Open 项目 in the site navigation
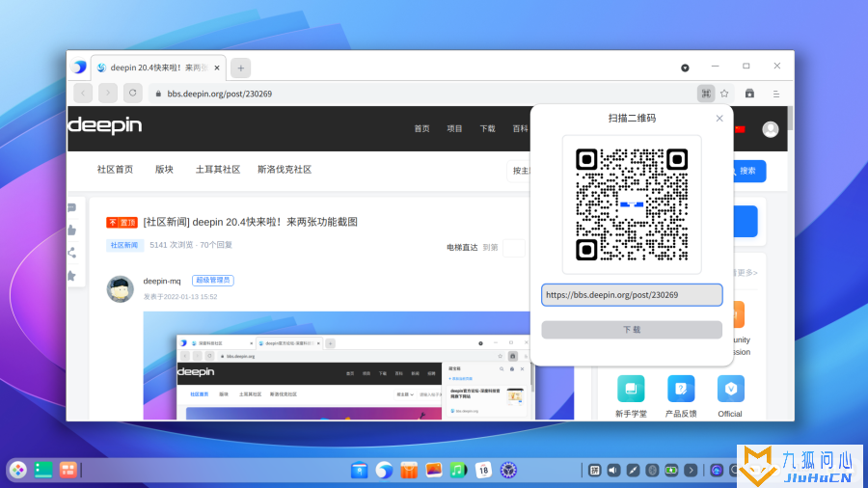 454,128
